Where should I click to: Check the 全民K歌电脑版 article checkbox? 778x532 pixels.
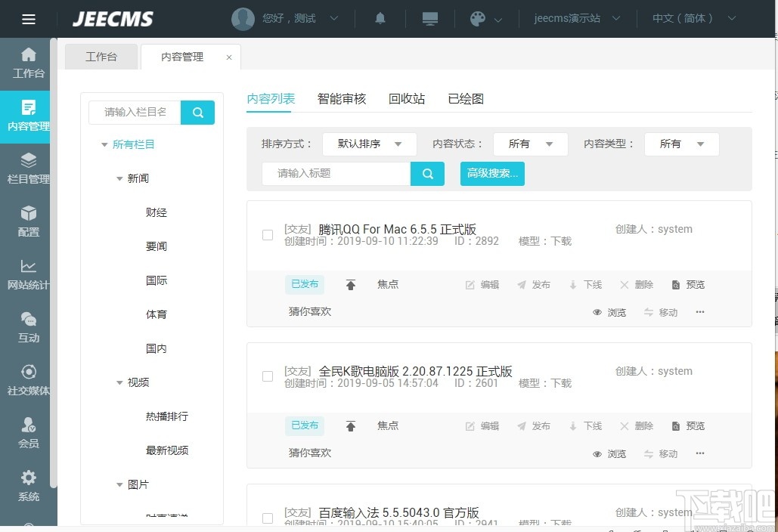click(267, 376)
